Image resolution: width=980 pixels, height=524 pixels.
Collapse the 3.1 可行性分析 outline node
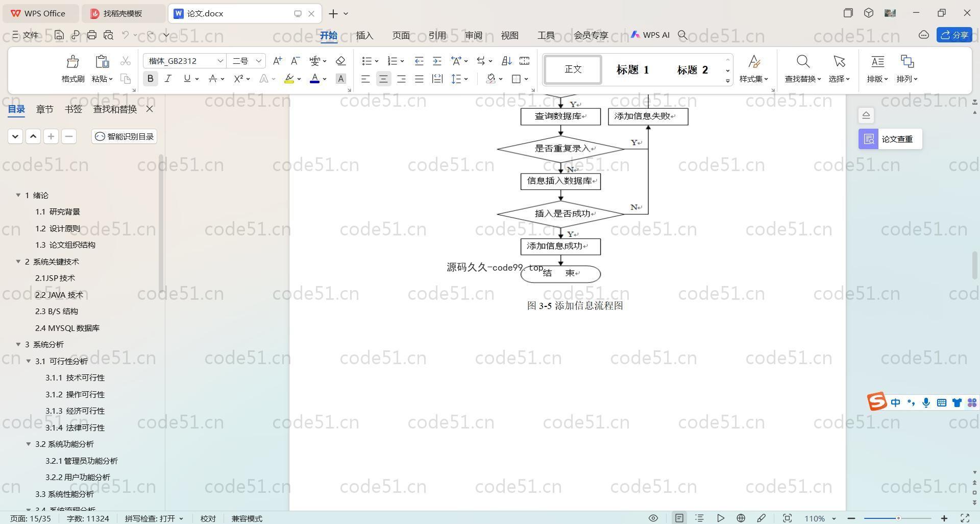(29, 361)
